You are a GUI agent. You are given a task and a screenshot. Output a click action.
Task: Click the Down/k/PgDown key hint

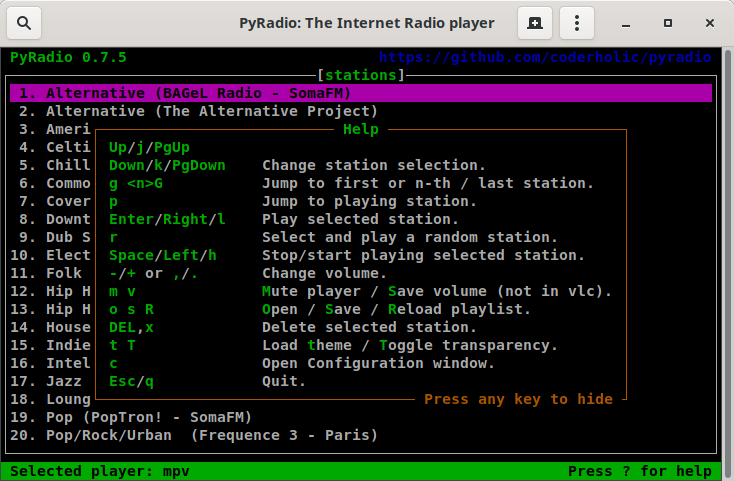coord(167,165)
